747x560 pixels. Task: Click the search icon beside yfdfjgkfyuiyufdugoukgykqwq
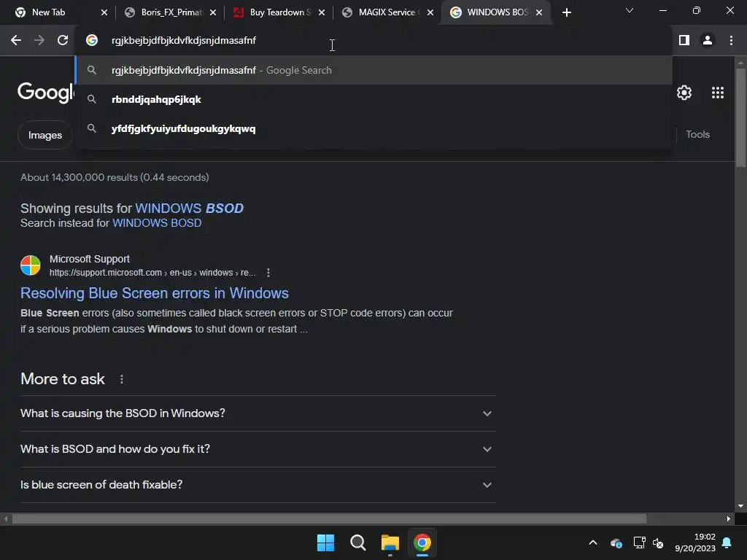pyautogui.click(x=92, y=128)
